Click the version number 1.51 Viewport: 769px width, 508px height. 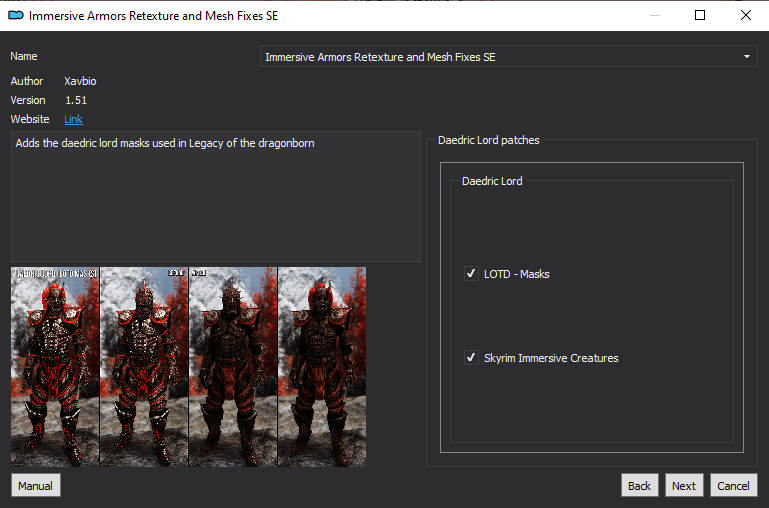pos(76,101)
